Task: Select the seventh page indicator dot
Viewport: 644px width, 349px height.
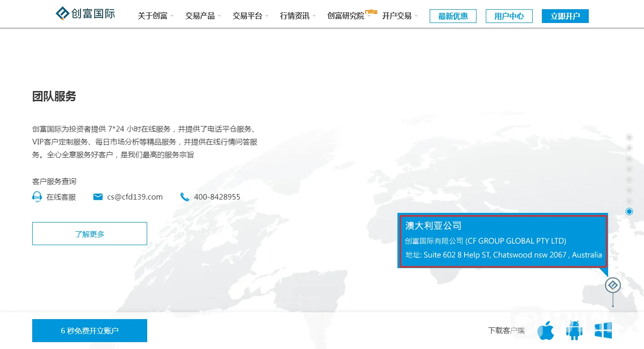Action: tap(629, 201)
